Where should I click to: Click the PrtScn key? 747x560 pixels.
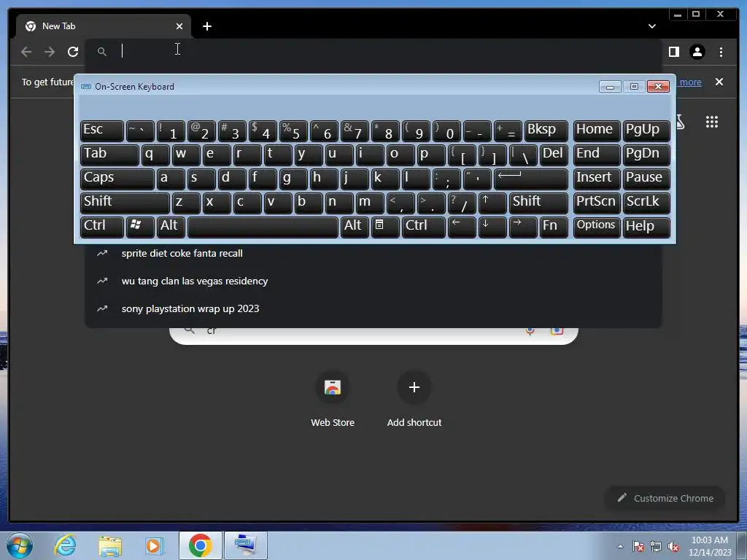tap(597, 203)
